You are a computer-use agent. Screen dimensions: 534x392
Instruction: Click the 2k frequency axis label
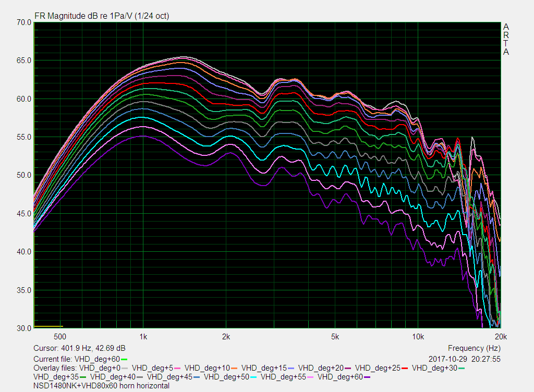click(226, 337)
